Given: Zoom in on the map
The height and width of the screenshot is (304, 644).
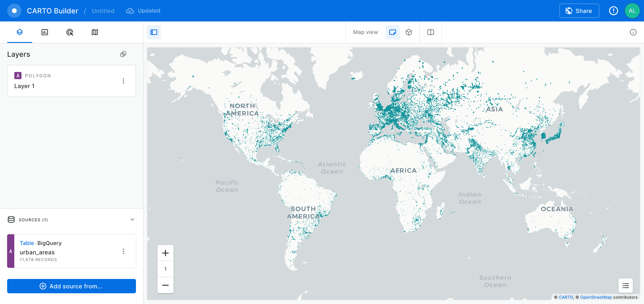Looking at the screenshot, I should click(165, 253).
